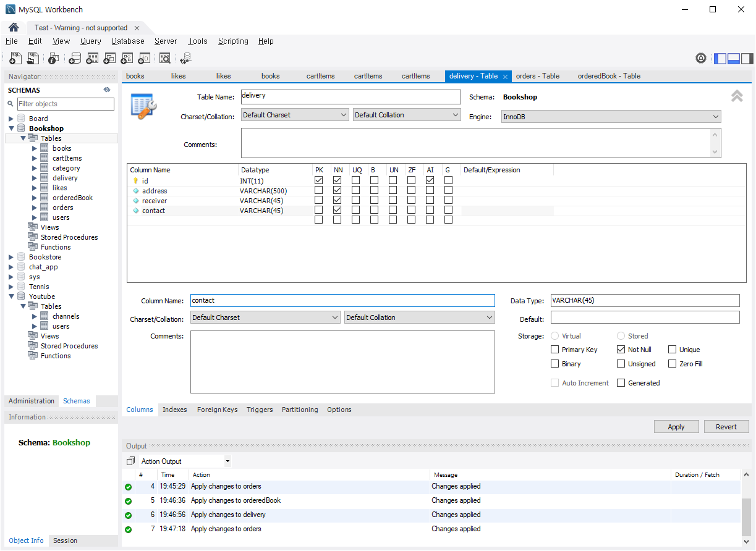Create a new schema toolbar icon

[x=75, y=58]
